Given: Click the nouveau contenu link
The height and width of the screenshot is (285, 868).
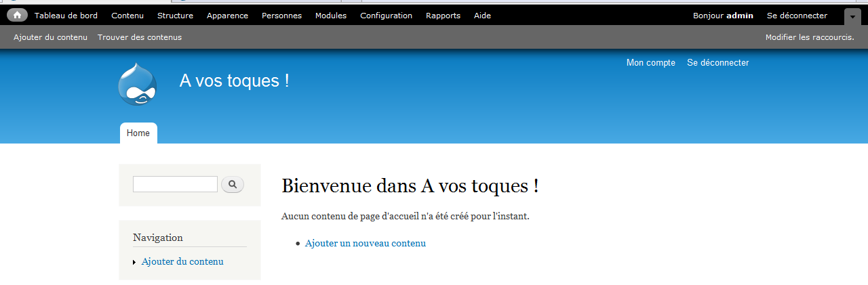Looking at the screenshot, I should (389, 244).
